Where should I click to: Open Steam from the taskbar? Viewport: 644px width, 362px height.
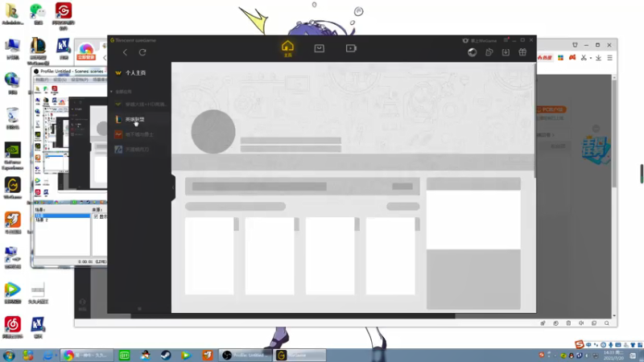pyautogui.click(x=166, y=355)
